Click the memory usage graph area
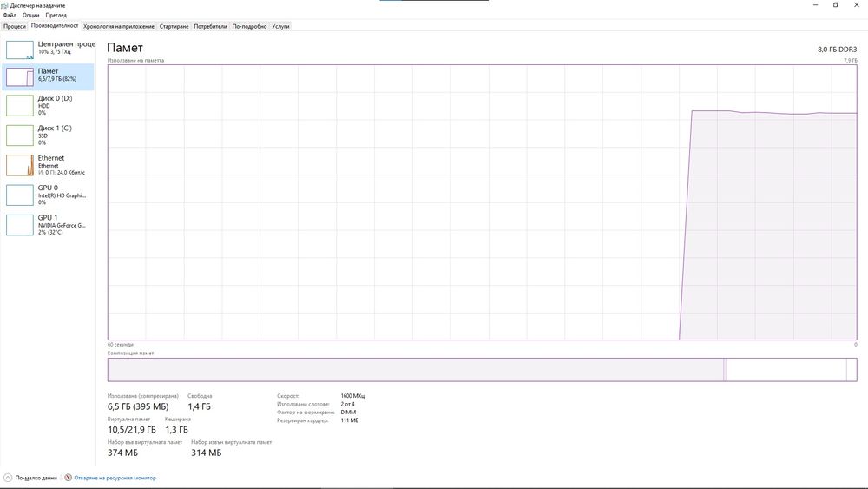Screen dimensions: 868x489 [x=482, y=202]
